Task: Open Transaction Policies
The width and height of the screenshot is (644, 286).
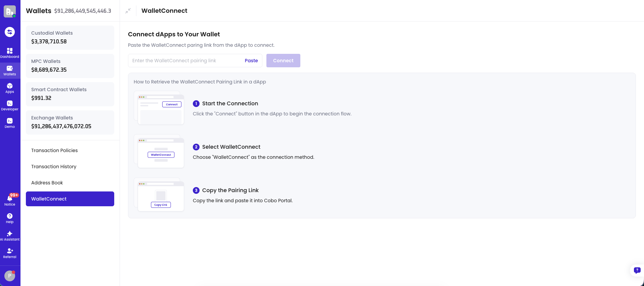Action: tap(70, 150)
